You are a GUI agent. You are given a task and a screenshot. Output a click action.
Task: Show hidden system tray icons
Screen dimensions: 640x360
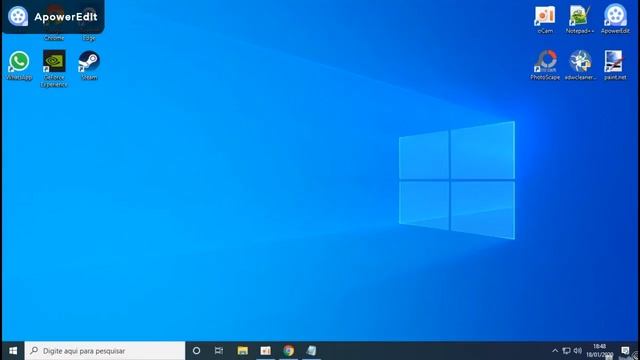click(x=555, y=351)
